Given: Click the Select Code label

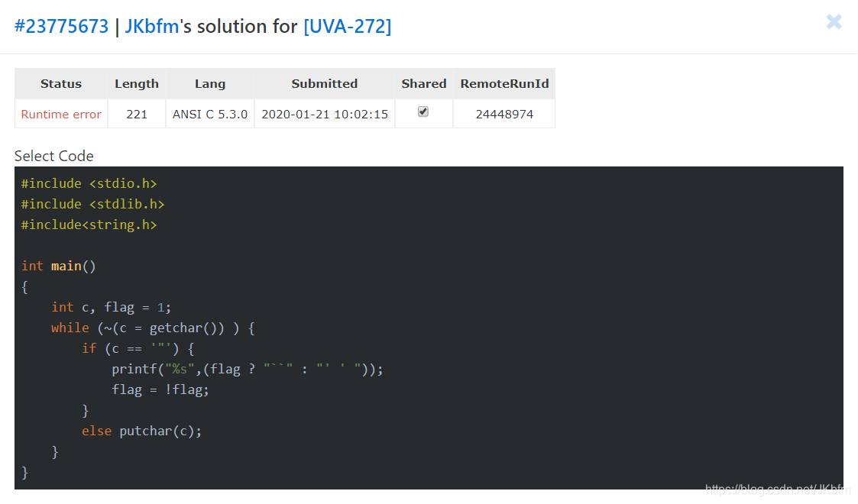Looking at the screenshot, I should 53,156.
